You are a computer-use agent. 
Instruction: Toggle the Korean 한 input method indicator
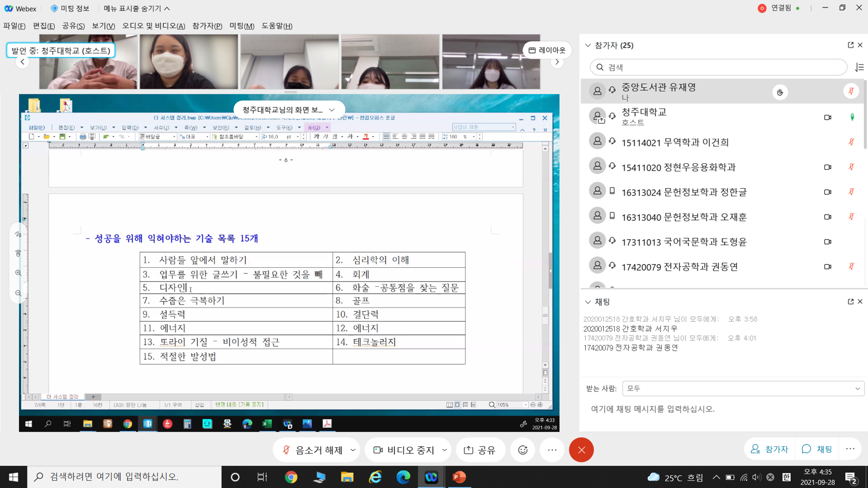(x=786, y=477)
